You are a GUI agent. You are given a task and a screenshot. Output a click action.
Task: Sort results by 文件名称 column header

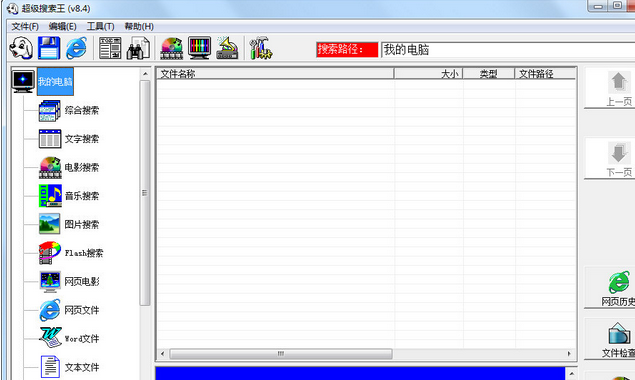click(275, 74)
